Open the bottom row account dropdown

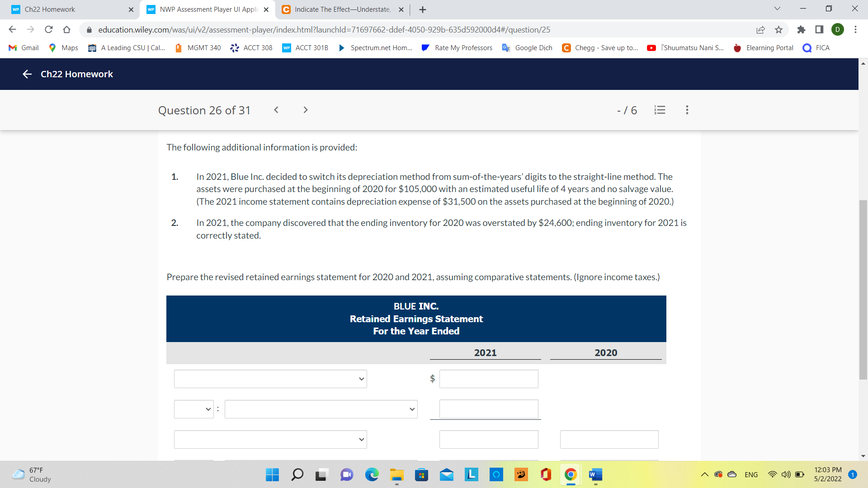[x=270, y=439]
